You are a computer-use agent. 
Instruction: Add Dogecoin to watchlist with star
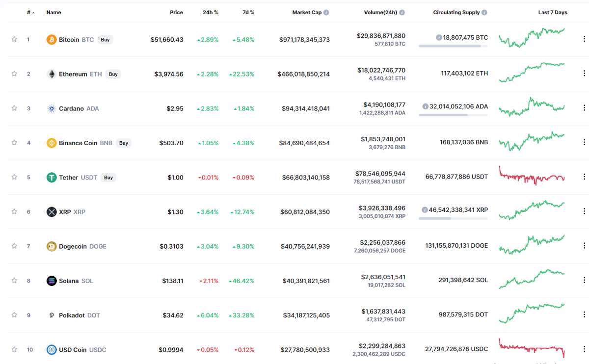coord(14,246)
